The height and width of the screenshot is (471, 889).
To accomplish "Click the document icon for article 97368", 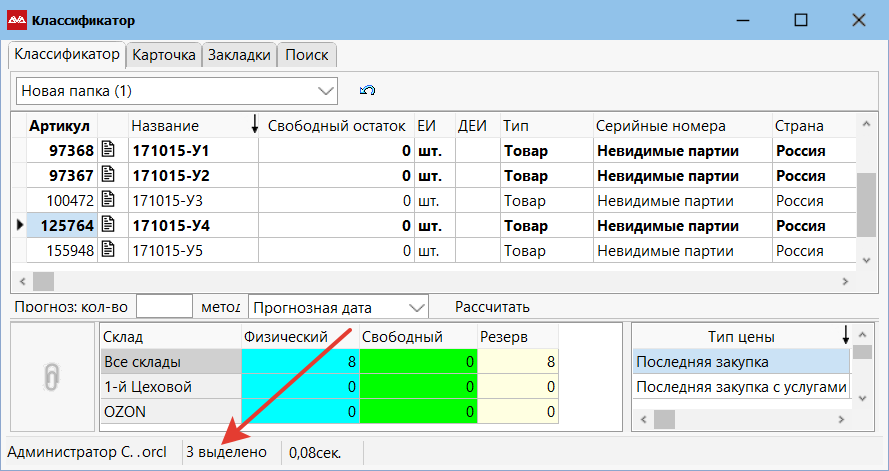I will tap(113, 151).
